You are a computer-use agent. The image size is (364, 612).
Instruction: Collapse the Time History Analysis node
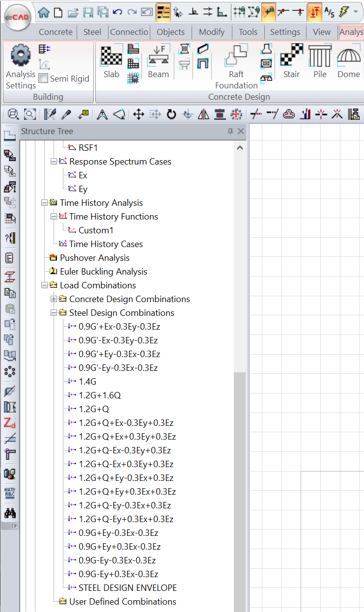(x=45, y=203)
